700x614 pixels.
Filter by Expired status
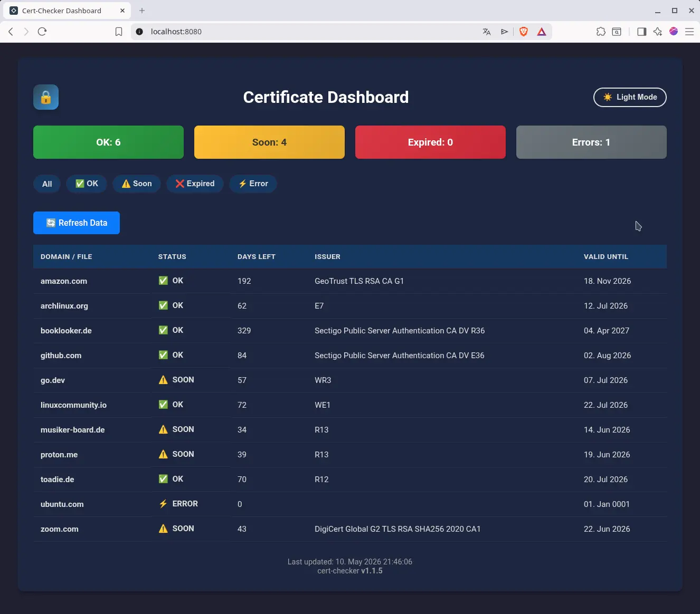195,184
